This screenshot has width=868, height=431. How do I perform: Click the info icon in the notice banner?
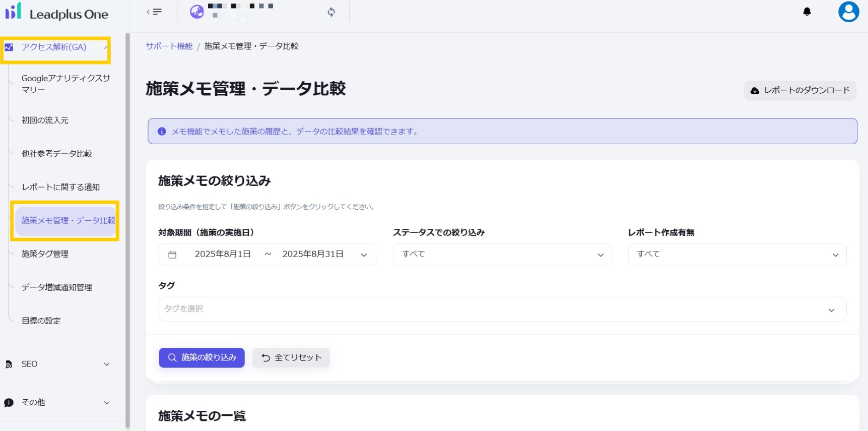tap(162, 132)
